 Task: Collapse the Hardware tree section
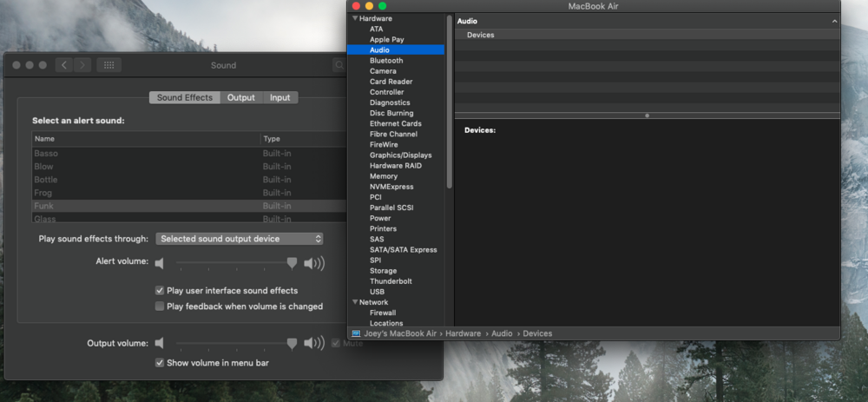click(353, 18)
